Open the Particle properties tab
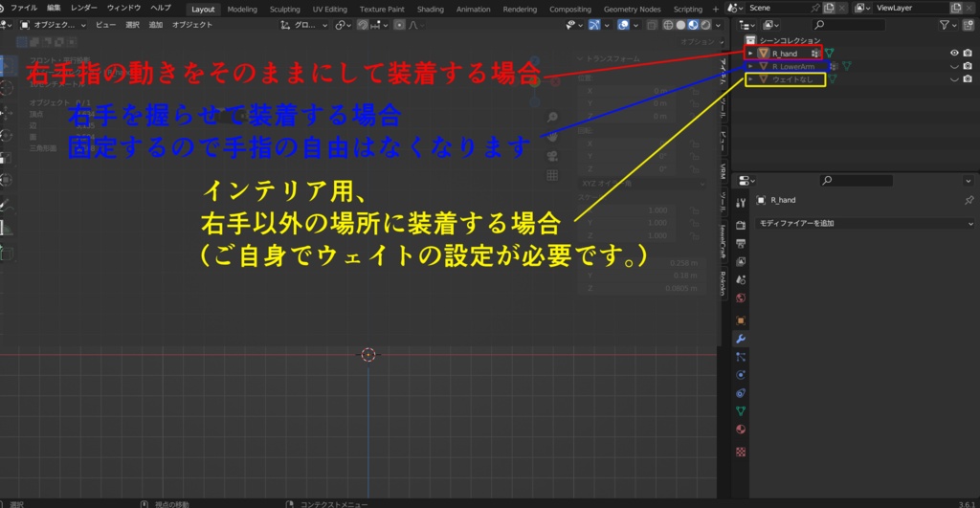Image resolution: width=980 pixels, height=508 pixels. coord(741,357)
